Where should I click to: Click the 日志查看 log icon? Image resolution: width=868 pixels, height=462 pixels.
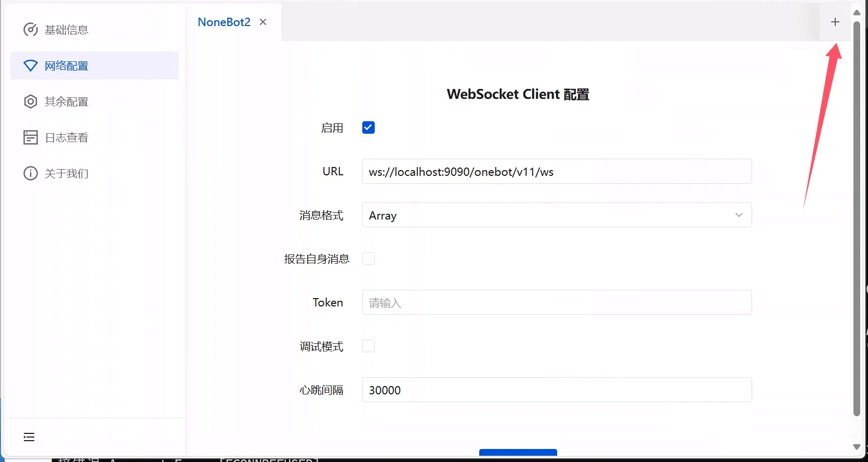(x=31, y=137)
